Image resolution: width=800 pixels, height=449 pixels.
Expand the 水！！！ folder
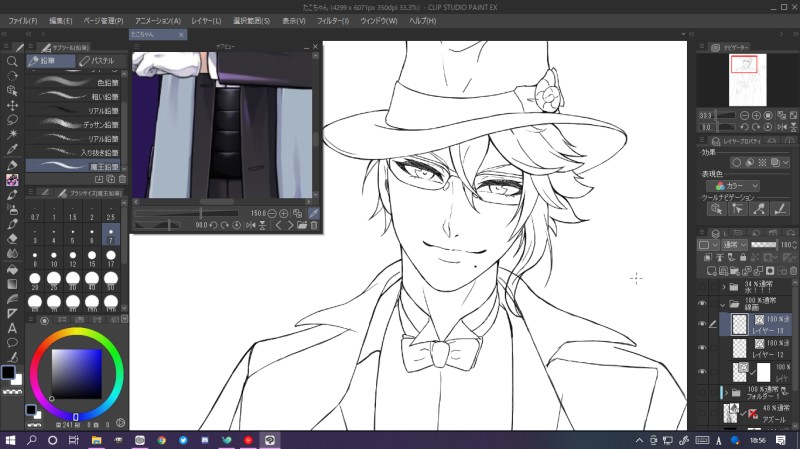[x=723, y=287]
